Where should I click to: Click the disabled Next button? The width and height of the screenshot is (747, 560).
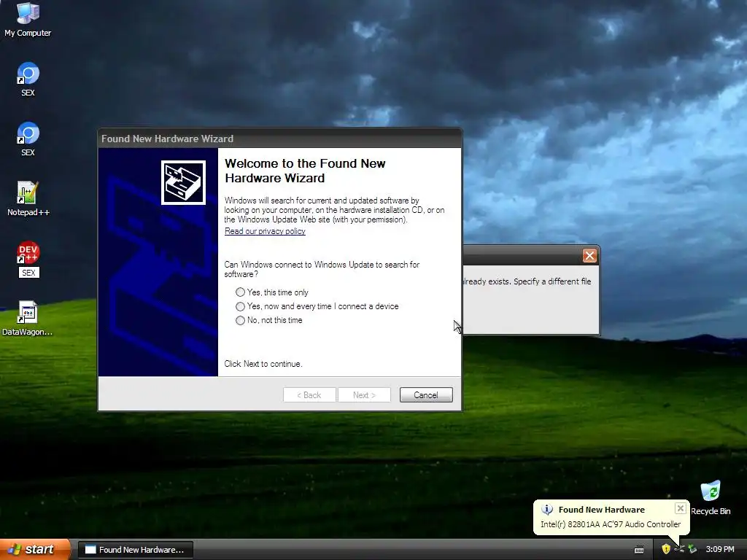pos(364,394)
